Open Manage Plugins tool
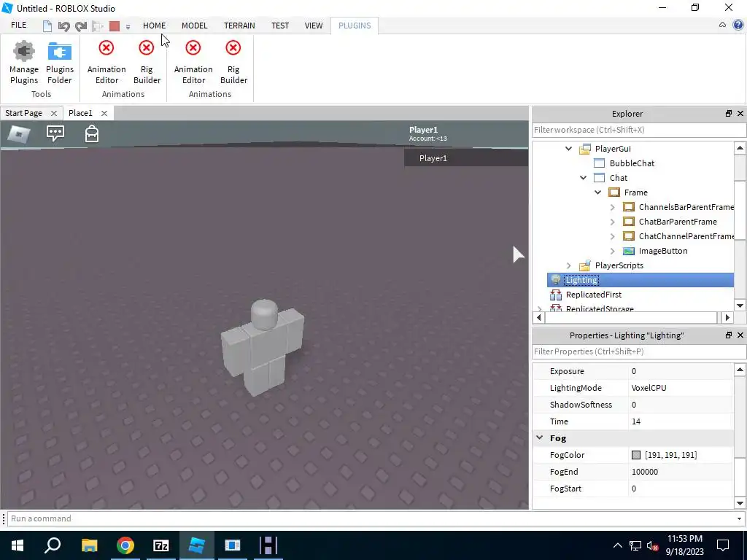 24,63
